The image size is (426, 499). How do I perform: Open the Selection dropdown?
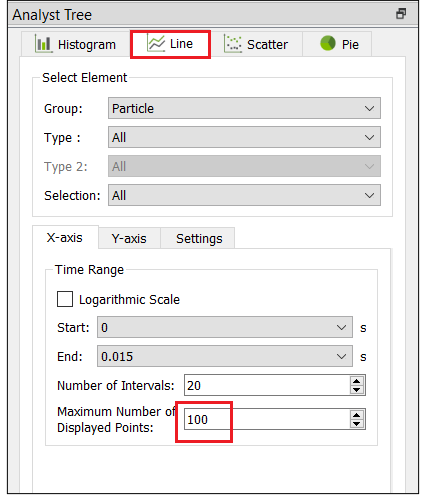click(x=244, y=195)
